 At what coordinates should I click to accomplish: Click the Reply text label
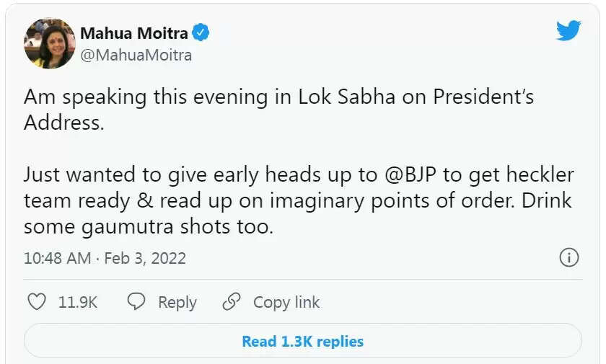[x=177, y=302]
